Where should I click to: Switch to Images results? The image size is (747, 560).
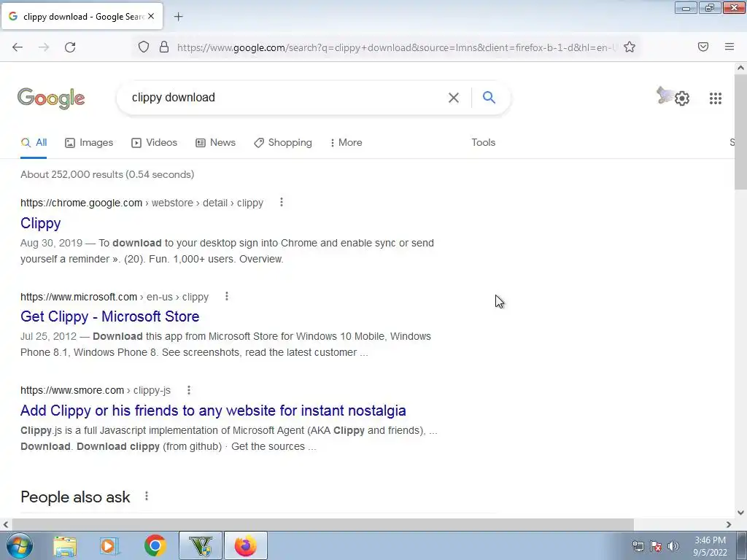point(89,142)
